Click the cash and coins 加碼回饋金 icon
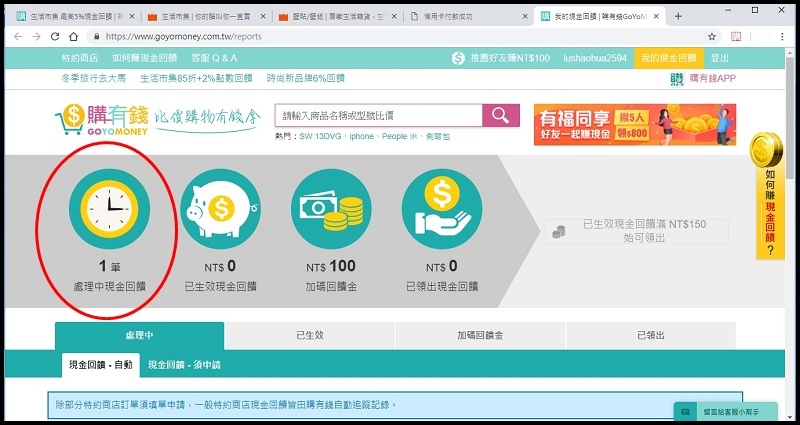800x425 pixels. [x=328, y=208]
